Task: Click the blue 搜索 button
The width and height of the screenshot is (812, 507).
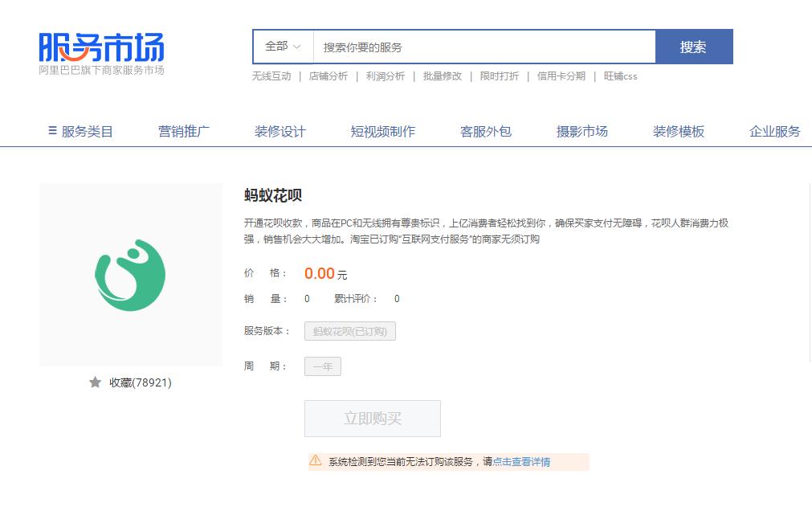Action: coord(695,47)
